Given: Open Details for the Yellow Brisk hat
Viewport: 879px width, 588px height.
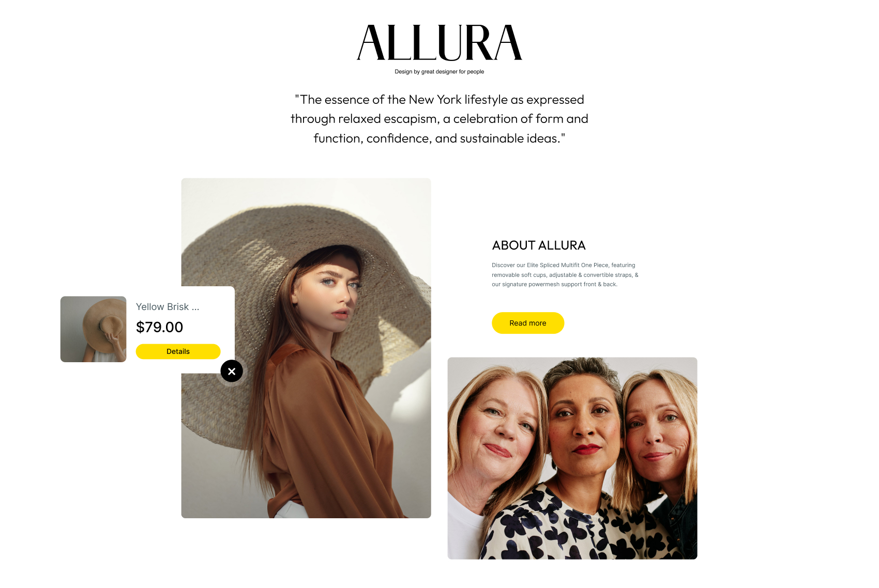Looking at the screenshot, I should point(178,351).
